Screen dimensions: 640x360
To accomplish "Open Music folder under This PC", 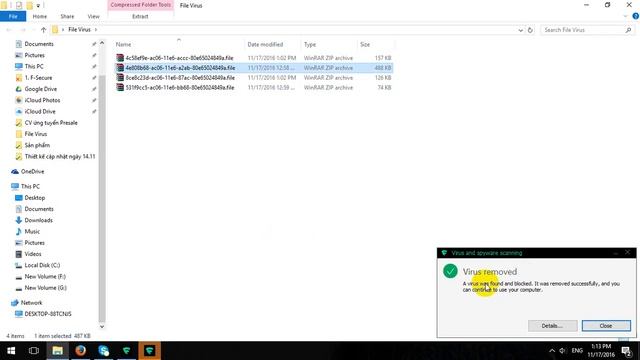I will tap(32, 231).
